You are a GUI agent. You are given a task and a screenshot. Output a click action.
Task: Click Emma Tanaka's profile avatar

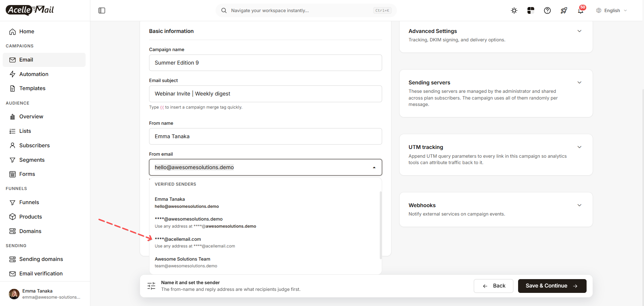tap(14, 294)
